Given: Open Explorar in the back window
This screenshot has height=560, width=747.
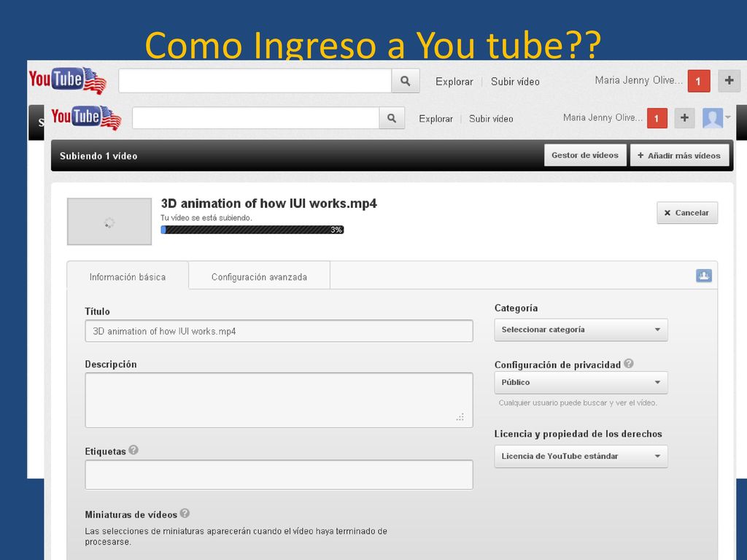Looking at the screenshot, I should (454, 82).
